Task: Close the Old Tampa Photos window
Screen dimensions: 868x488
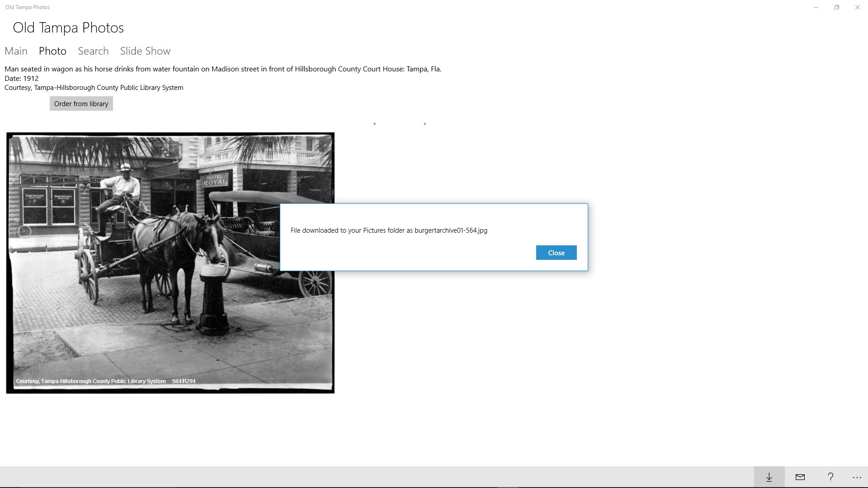Action: tap(858, 7)
